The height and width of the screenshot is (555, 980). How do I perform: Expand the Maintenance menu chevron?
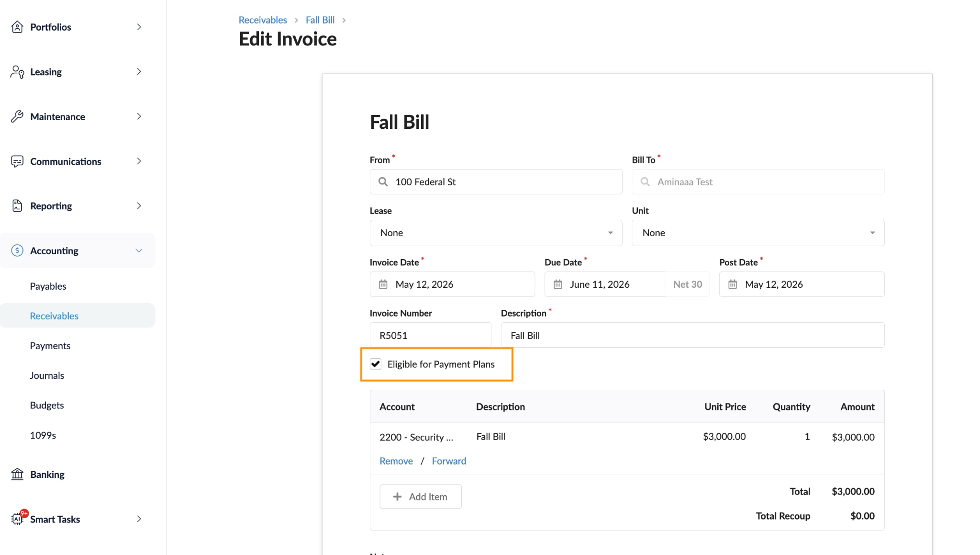[139, 116]
